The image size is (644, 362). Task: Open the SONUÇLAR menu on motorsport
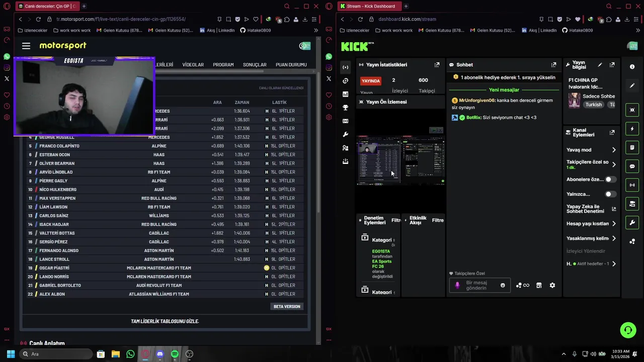click(255, 65)
